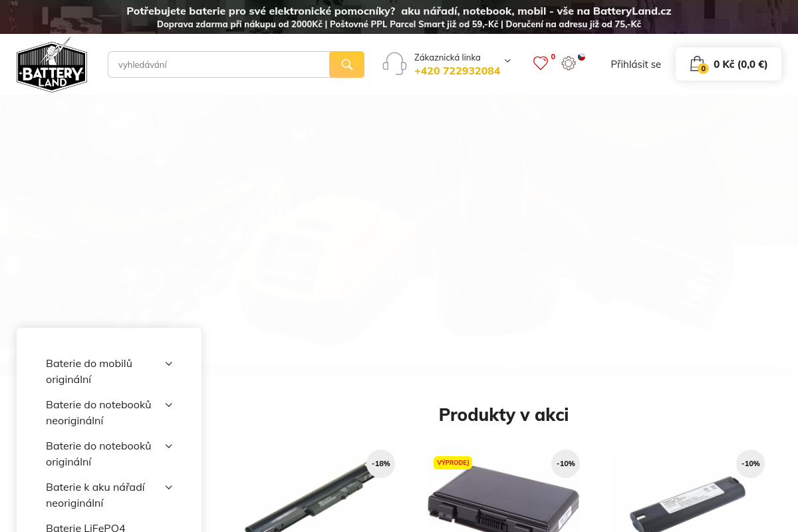Viewport: 798px width, 532px height.
Task: Expand Baterie do mobilů originální submenu
Action: (x=169, y=364)
